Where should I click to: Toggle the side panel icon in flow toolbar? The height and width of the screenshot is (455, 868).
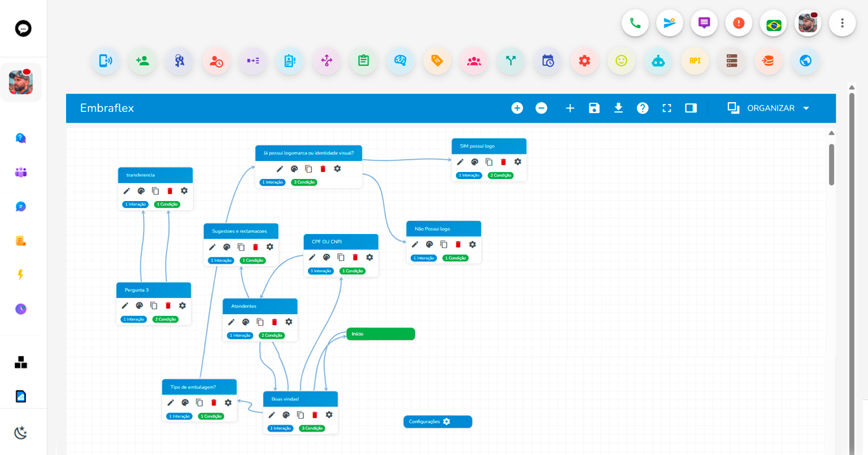691,108
